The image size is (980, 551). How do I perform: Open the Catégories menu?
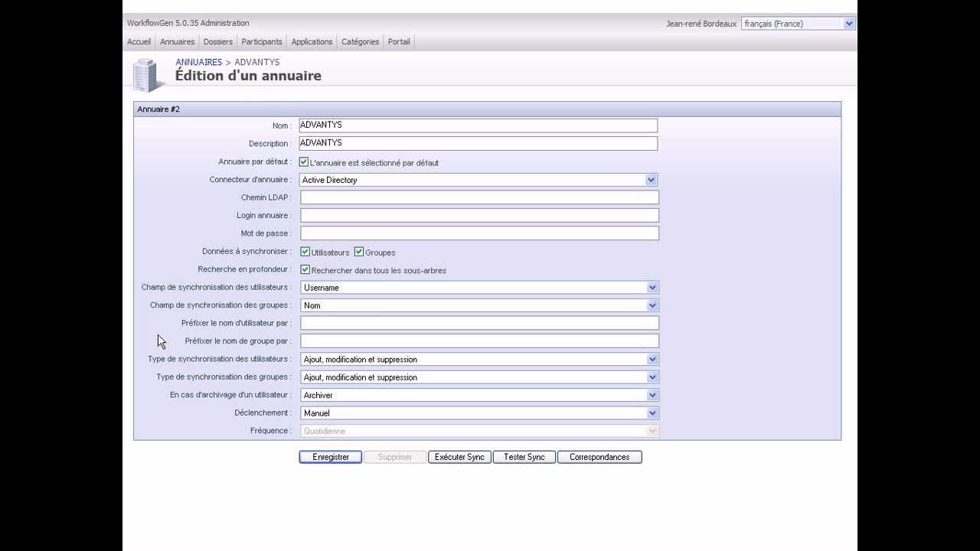click(x=360, y=42)
